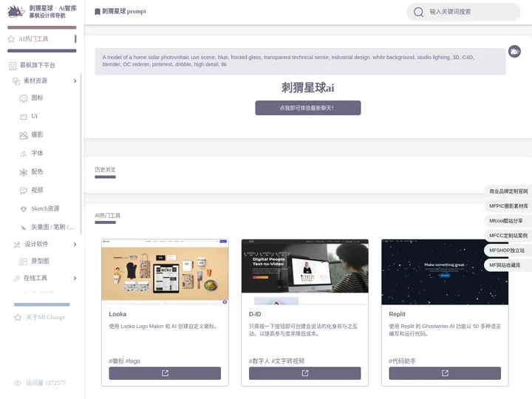
Task: Click the MFCC定制站案例 floating link
Action: [x=508, y=236]
